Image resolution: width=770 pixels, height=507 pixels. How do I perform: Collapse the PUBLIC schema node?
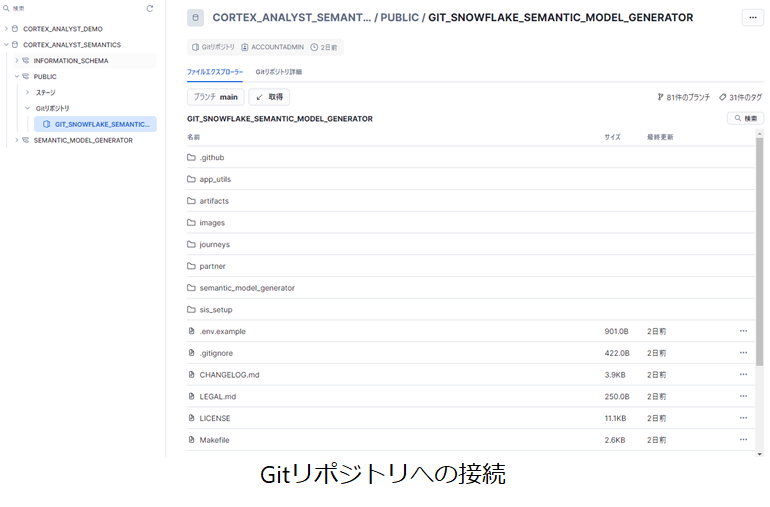[16, 77]
